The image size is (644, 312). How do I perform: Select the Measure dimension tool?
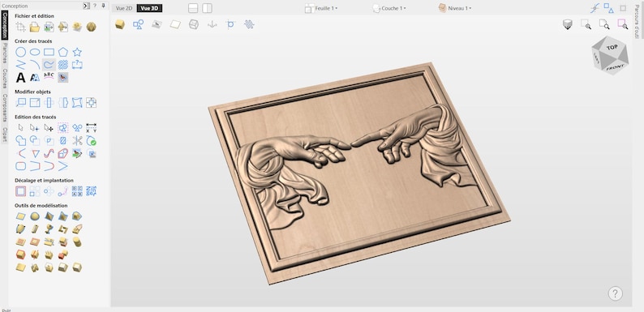pos(91,128)
